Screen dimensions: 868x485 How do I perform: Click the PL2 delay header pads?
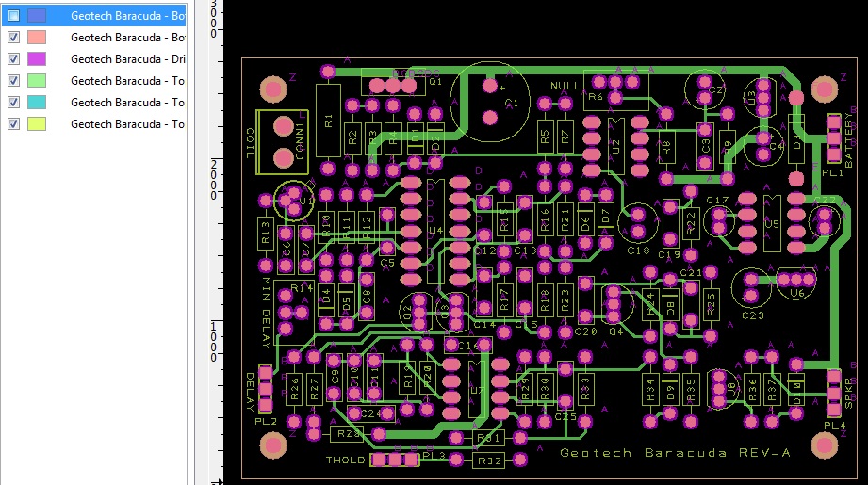pos(265,389)
